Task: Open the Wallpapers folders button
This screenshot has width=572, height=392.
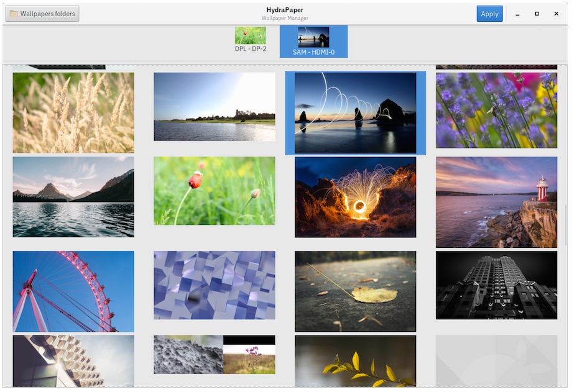Action: click(x=42, y=14)
